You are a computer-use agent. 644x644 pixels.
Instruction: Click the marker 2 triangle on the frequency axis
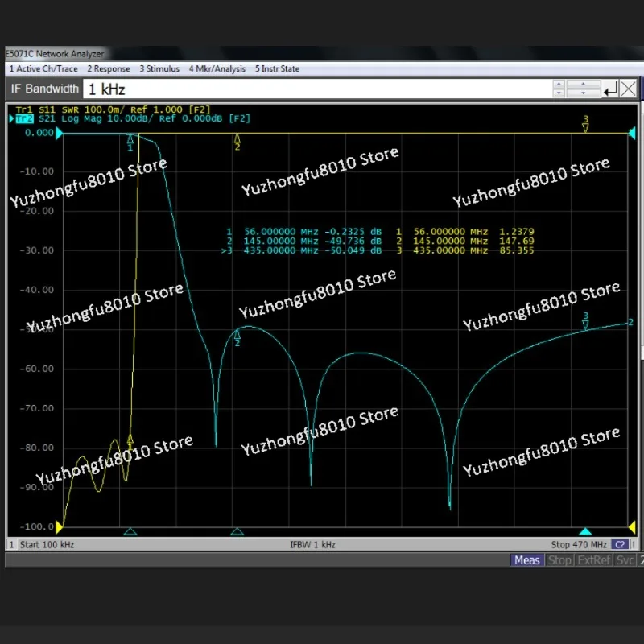click(x=237, y=532)
